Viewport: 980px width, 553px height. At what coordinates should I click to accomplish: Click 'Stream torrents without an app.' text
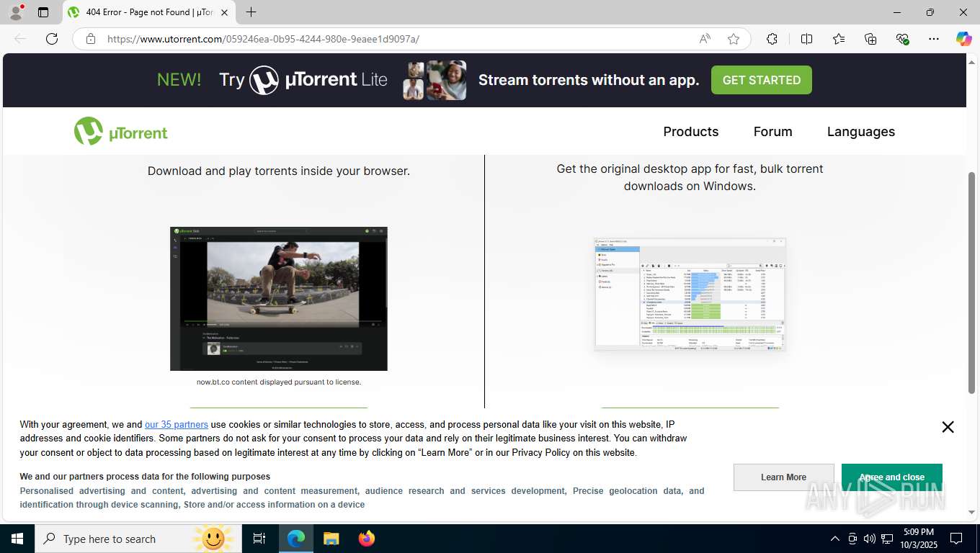589,80
